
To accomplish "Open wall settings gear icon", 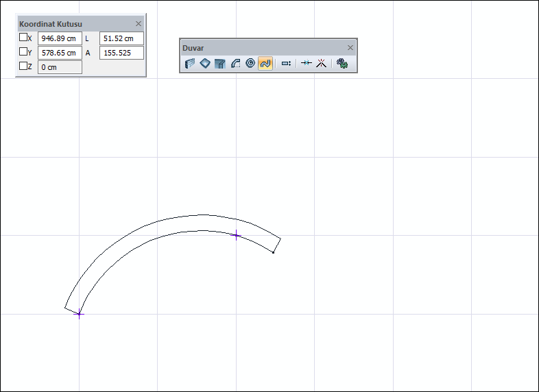I will pos(342,63).
